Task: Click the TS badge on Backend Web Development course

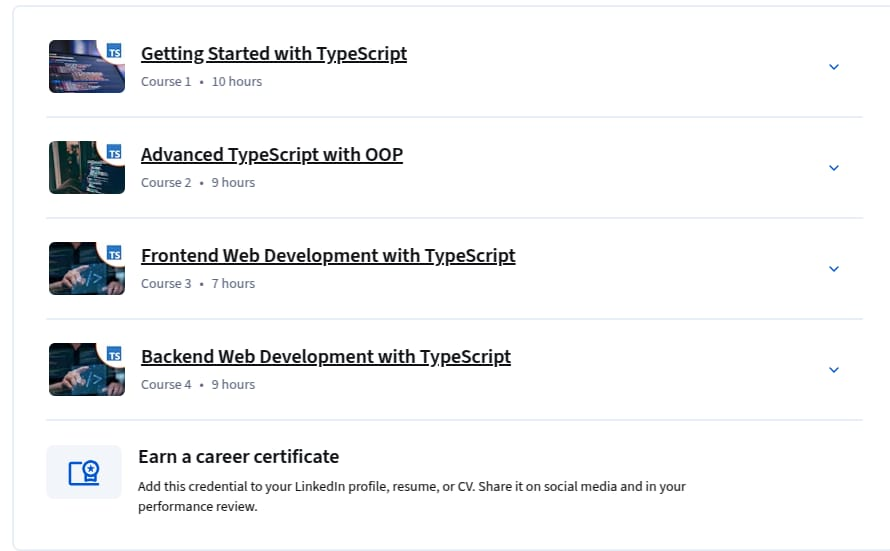Action: pyautogui.click(x=114, y=354)
